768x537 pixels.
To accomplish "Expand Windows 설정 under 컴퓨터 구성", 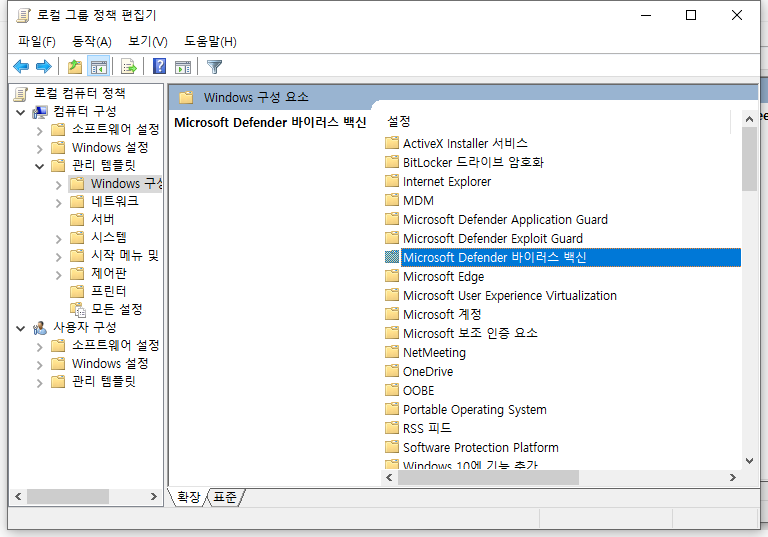I will click(x=40, y=148).
